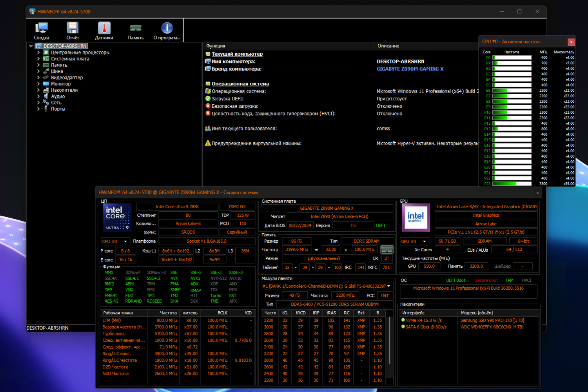Screen dimensions: 588x392
Task: Click the memory module icon beside 100.0 МГц
Action: (x=387, y=250)
